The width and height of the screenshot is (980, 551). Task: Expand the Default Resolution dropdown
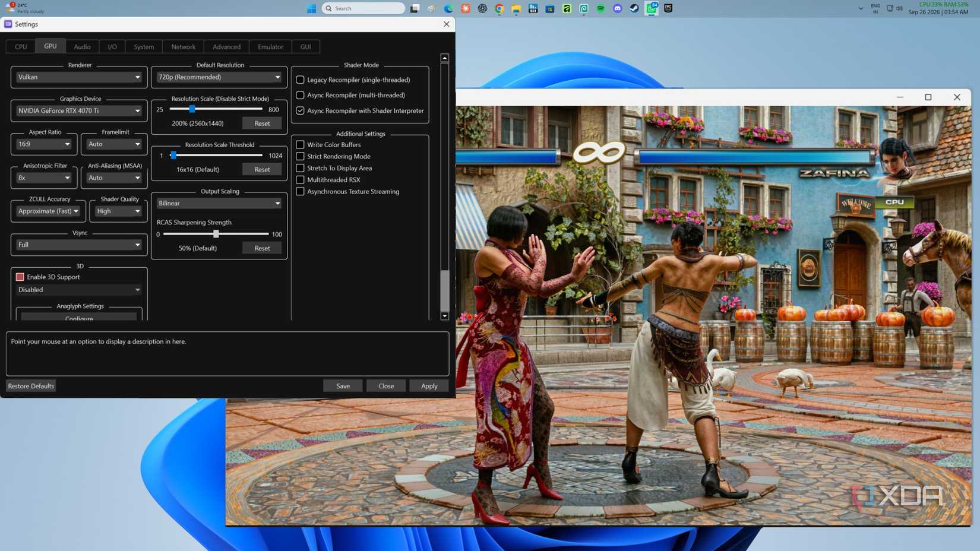219,77
